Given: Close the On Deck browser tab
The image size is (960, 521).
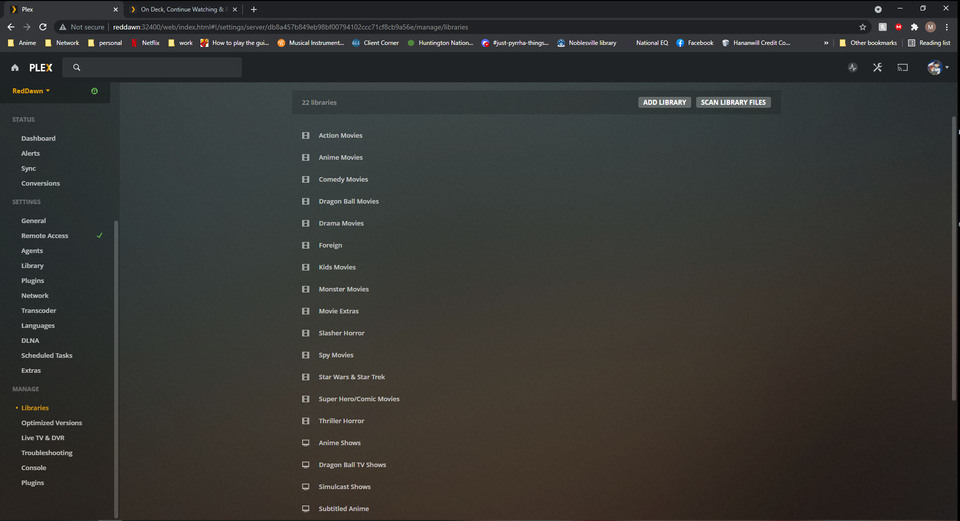Looking at the screenshot, I should [234, 9].
